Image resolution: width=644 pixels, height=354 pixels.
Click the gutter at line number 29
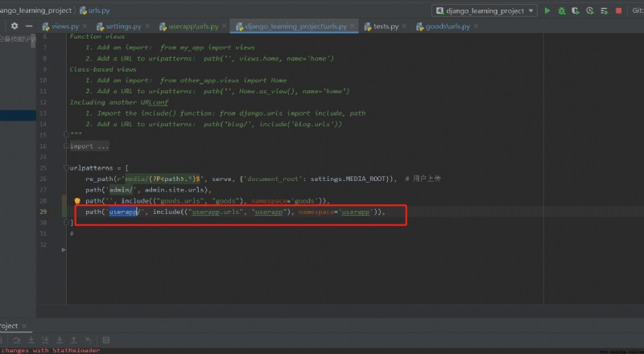click(43, 212)
